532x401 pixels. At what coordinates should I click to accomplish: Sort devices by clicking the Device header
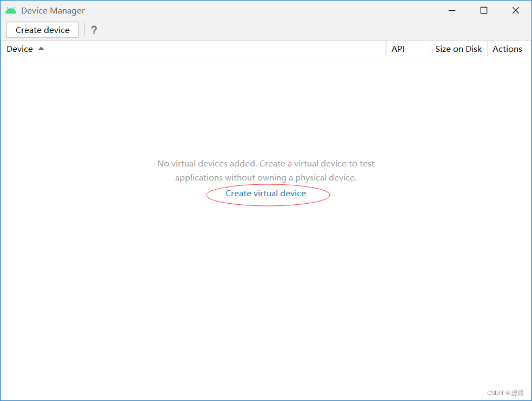[x=19, y=49]
